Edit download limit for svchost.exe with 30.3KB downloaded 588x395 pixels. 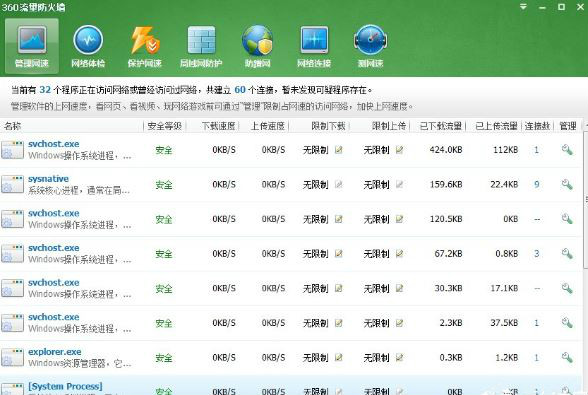(x=339, y=288)
